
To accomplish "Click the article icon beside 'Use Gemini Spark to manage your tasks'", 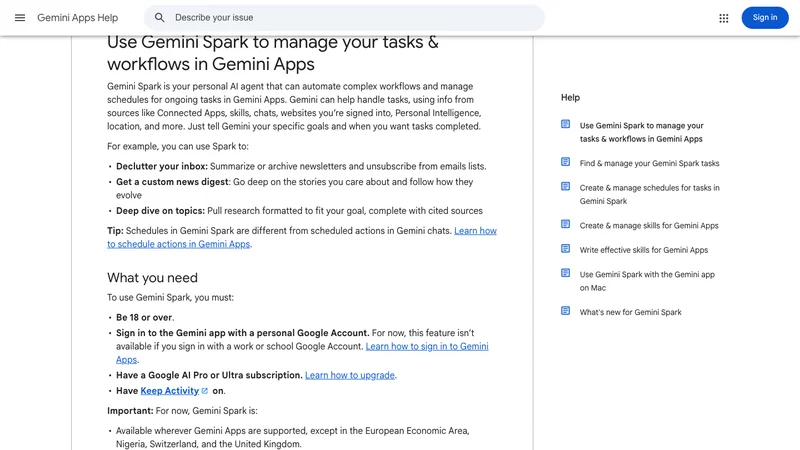I will (x=565, y=124).
